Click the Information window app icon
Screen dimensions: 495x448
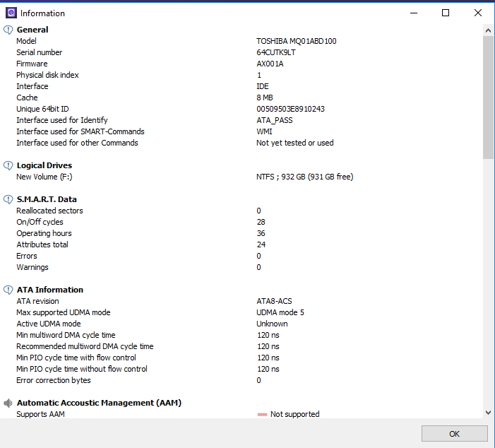click(x=11, y=13)
